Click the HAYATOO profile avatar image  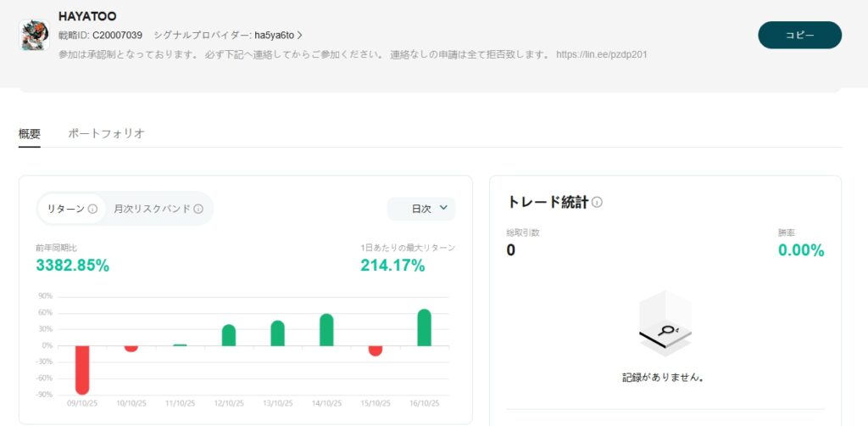[x=34, y=35]
